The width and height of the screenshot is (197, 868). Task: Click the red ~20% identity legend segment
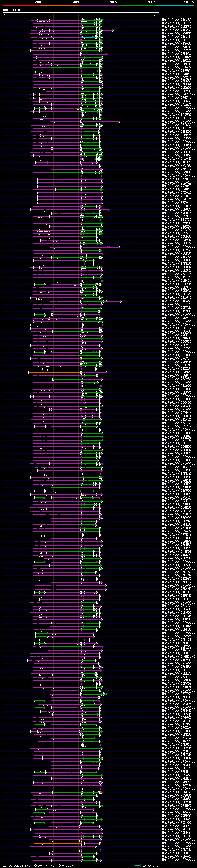[x=22, y=6]
